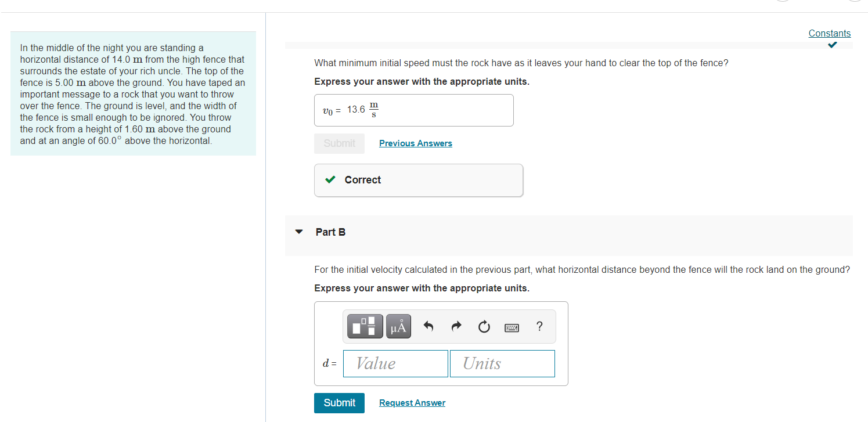Open the keyboard shortcuts panel

[x=512, y=327]
